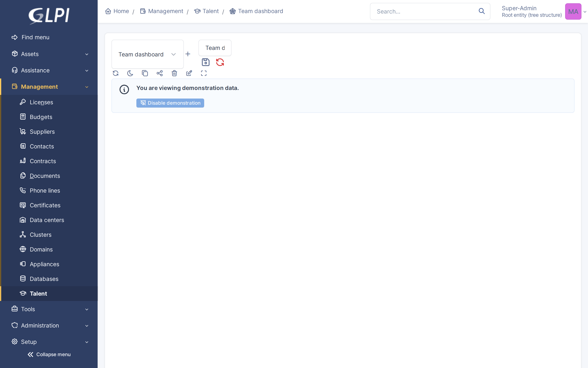The width and height of the screenshot is (588, 368).
Task: Open Data centers via its building icon
Action: click(23, 220)
